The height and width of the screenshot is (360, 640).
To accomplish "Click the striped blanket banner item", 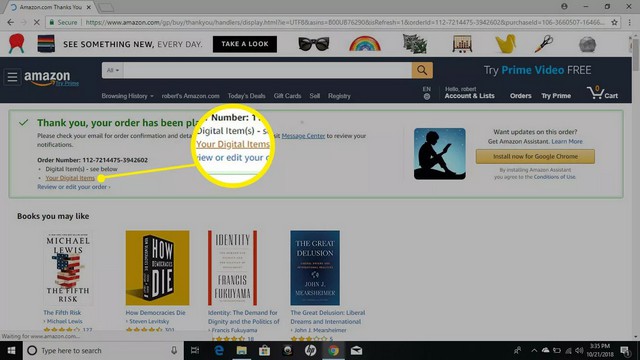I will click(x=46, y=44).
